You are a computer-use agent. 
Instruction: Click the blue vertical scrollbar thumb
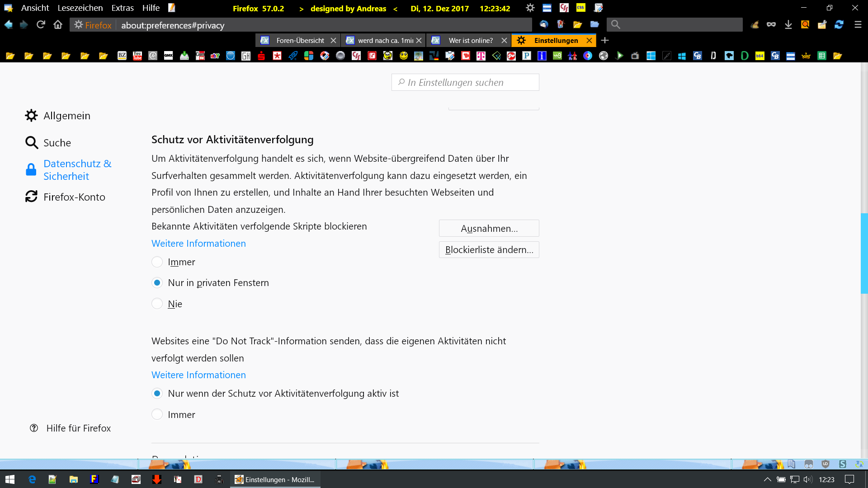[x=864, y=253]
